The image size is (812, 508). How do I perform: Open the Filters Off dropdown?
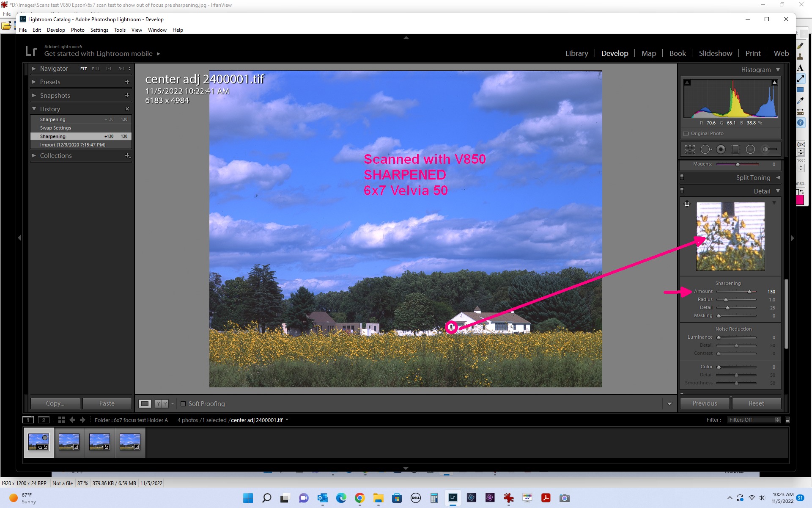tap(753, 420)
